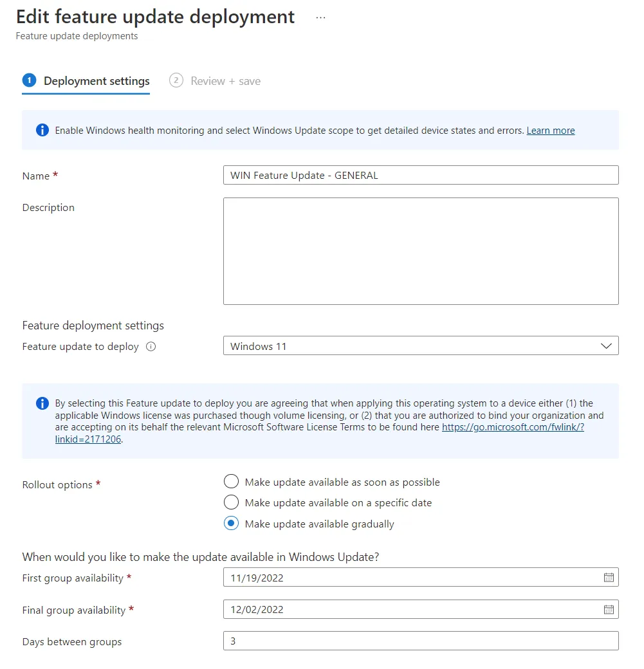This screenshot has width=644, height=669.
Task: Expand the Windows 11 dropdown chevron
Action: 606,346
